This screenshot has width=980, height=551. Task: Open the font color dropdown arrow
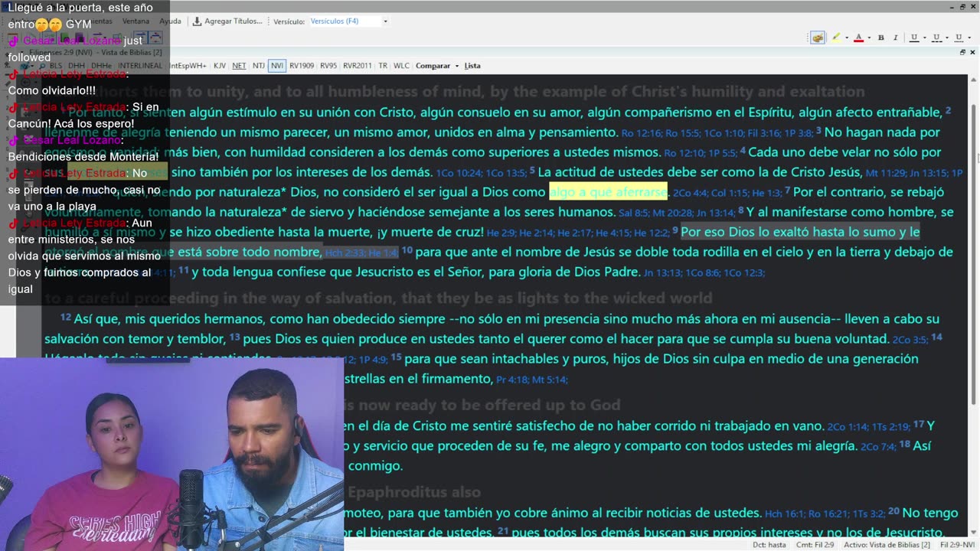pos(869,37)
